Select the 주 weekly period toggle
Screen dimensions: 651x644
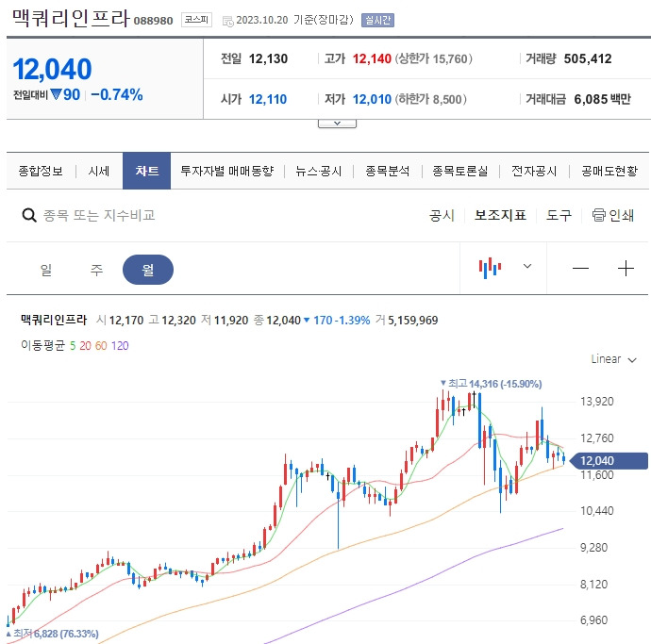[96, 270]
